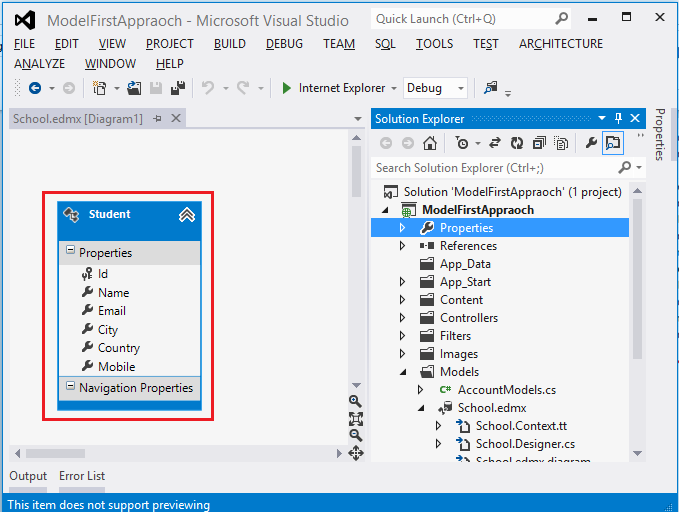Switch to the Output tab
This screenshot has width=679, height=512.
coord(28,476)
